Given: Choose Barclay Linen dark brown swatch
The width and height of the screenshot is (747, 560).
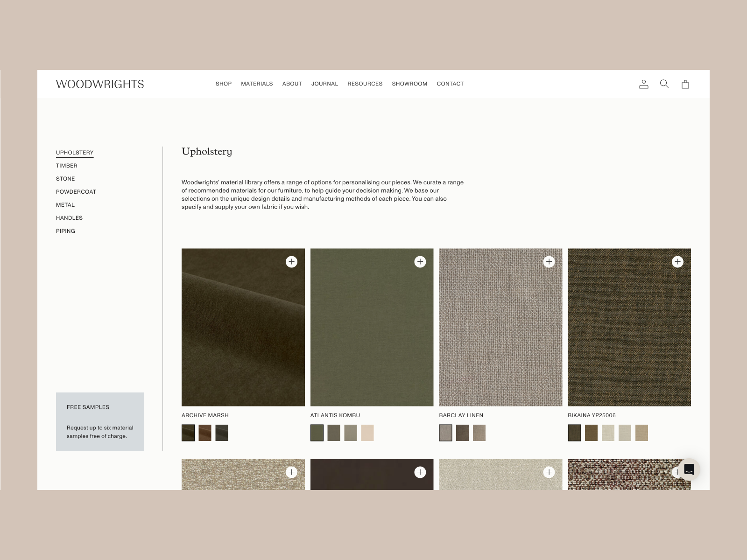Looking at the screenshot, I should pyautogui.click(x=462, y=433).
